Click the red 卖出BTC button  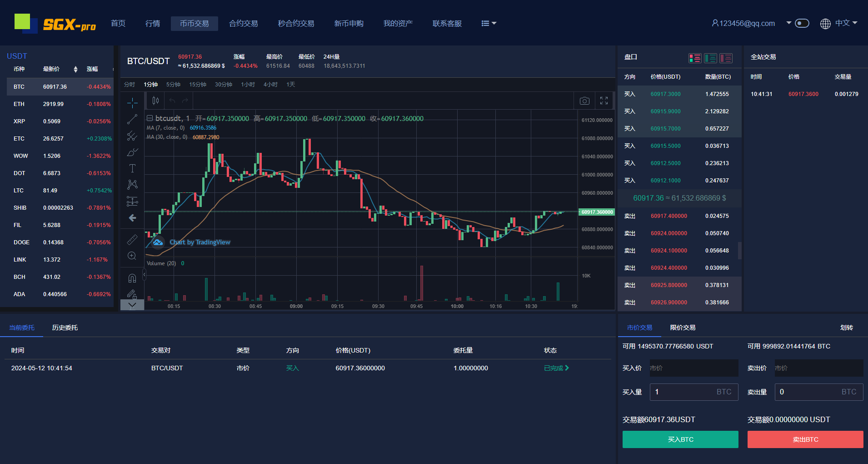click(805, 439)
